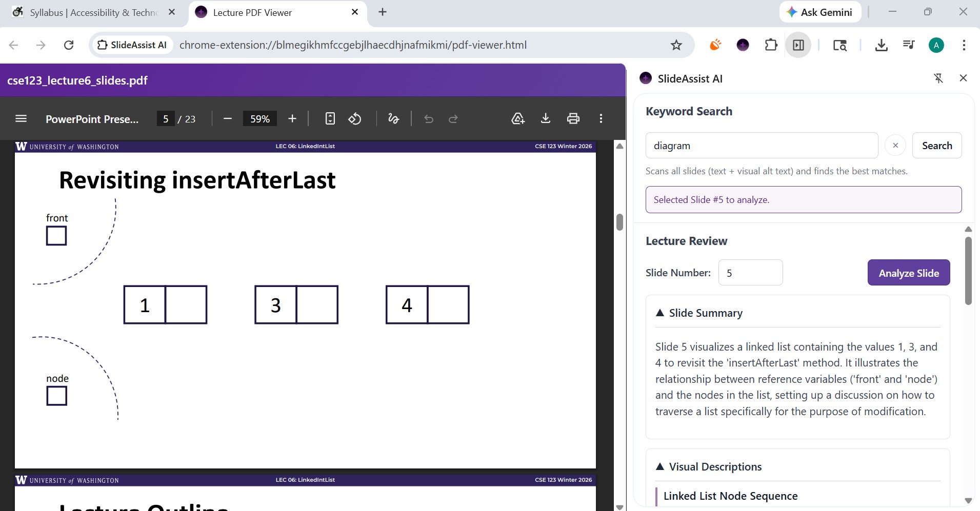Bookmark the current page with the star
Screen dimensions: 980x511
click(676, 45)
